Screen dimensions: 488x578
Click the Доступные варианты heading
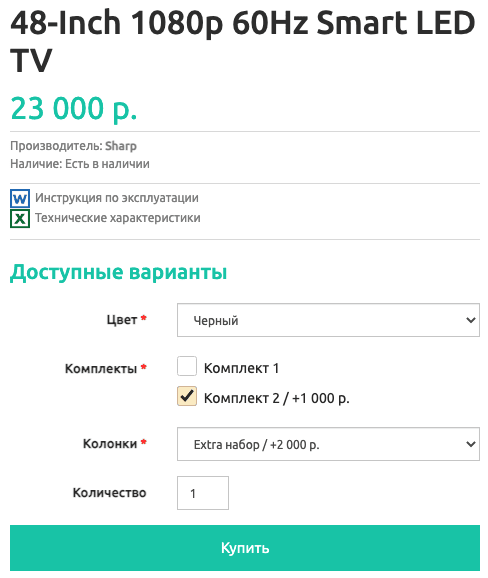click(x=118, y=273)
